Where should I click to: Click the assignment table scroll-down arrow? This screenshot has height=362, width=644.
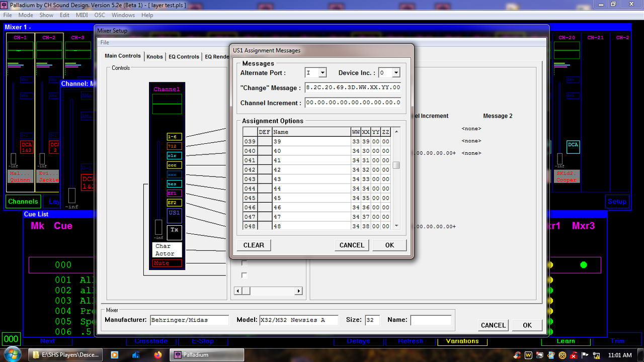pyautogui.click(x=396, y=226)
